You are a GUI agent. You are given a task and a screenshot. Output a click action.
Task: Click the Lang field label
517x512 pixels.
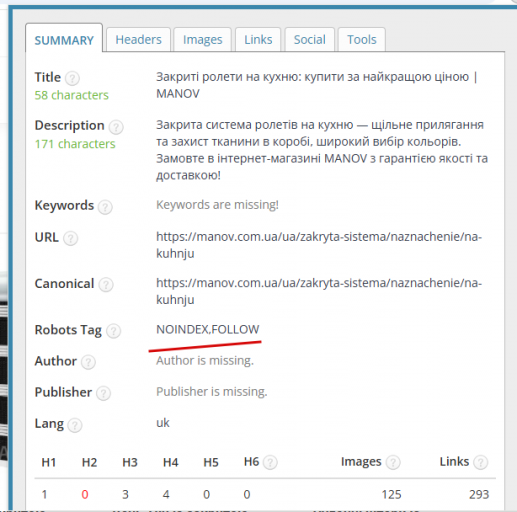coord(49,424)
